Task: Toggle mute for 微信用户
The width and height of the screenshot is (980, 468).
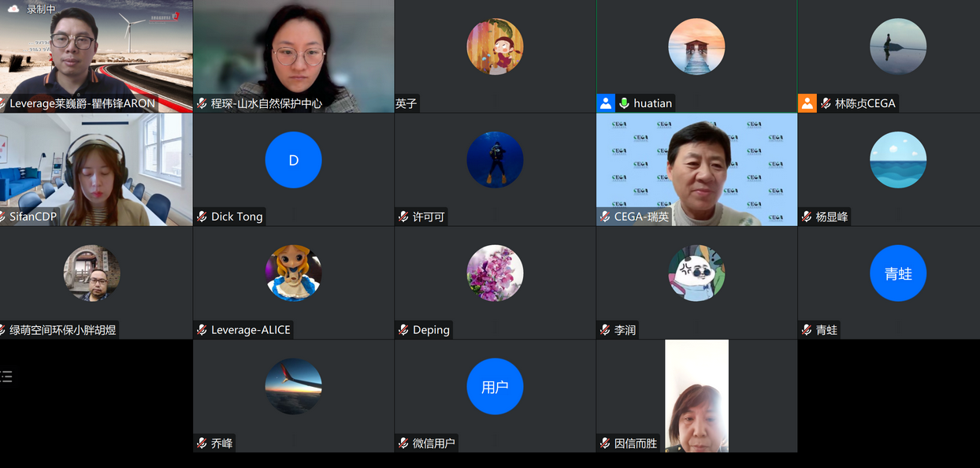Action: pos(402,443)
